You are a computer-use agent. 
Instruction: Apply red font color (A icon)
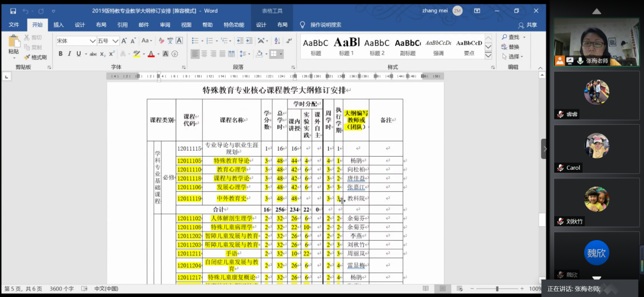(x=151, y=54)
